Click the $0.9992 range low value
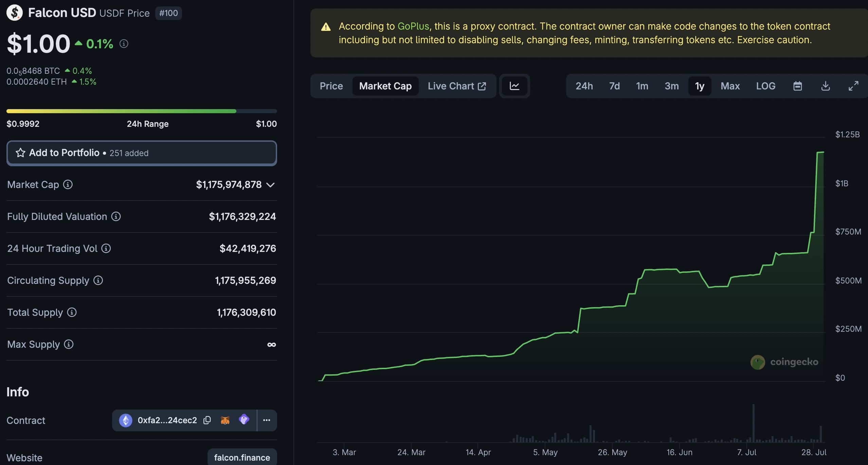This screenshot has width=868, height=465. [x=23, y=124]
